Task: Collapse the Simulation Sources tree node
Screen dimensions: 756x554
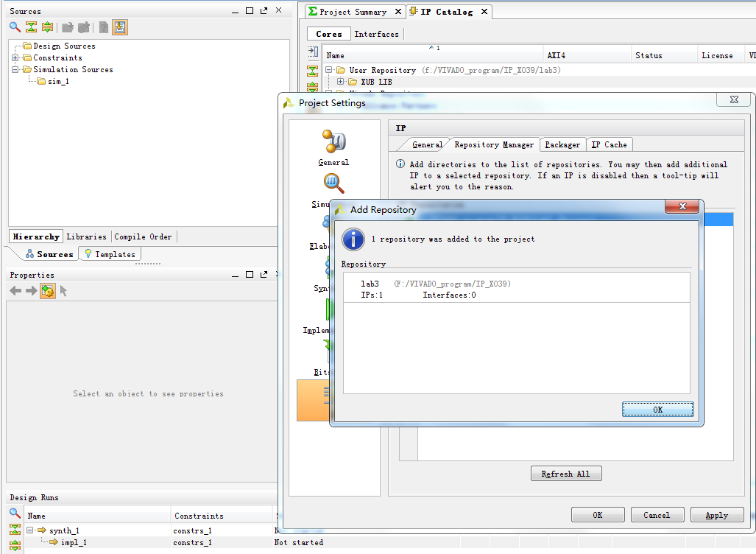Action: tap(15, 70)
